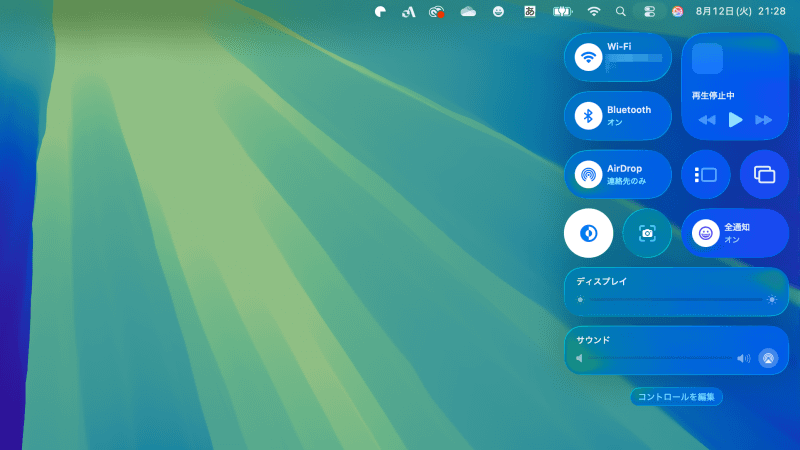Click the 再生停止中 label
The height and width of the screenshot is (450, 800).
pyautogui.click(x=713, y=96)
